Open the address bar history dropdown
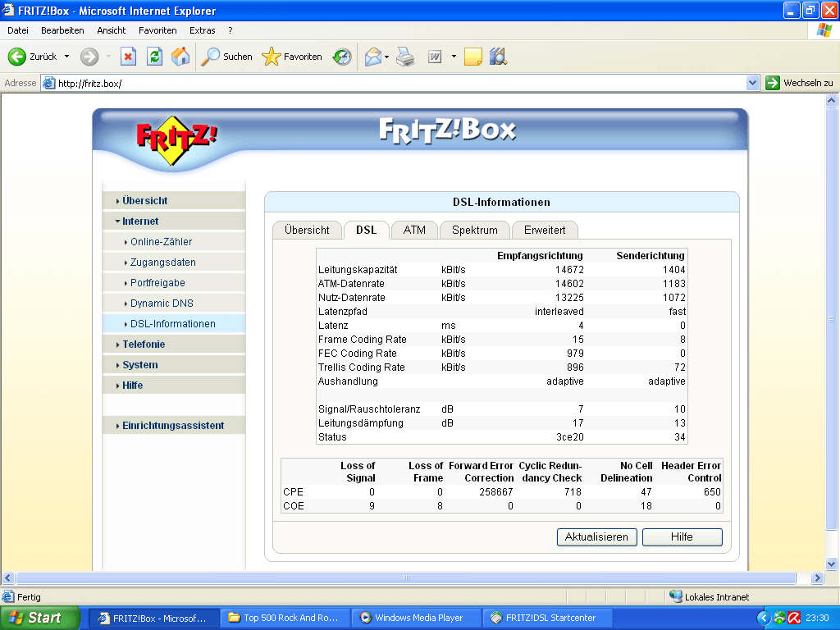 753,83
